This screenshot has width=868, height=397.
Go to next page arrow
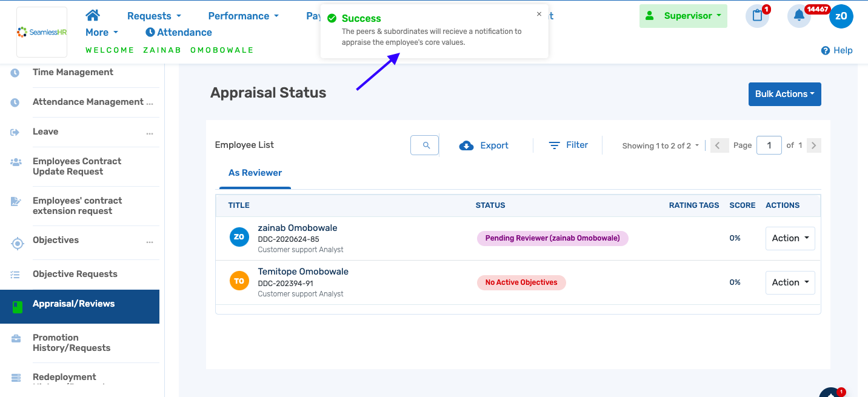[814, 145]
